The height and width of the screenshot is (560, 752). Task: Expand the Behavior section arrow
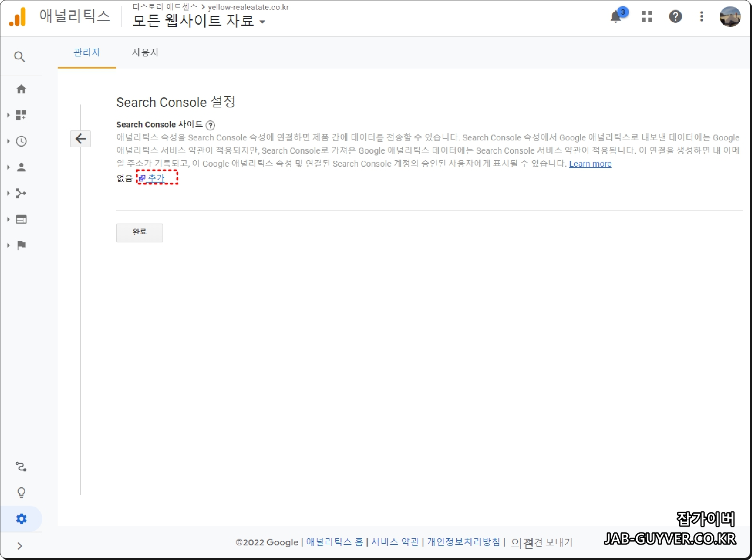[8, 219]
